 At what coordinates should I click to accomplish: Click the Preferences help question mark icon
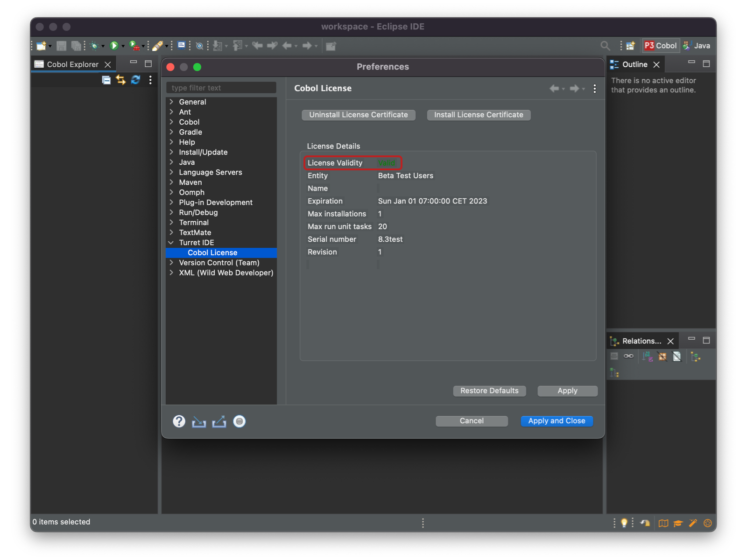tap(179, 421)
